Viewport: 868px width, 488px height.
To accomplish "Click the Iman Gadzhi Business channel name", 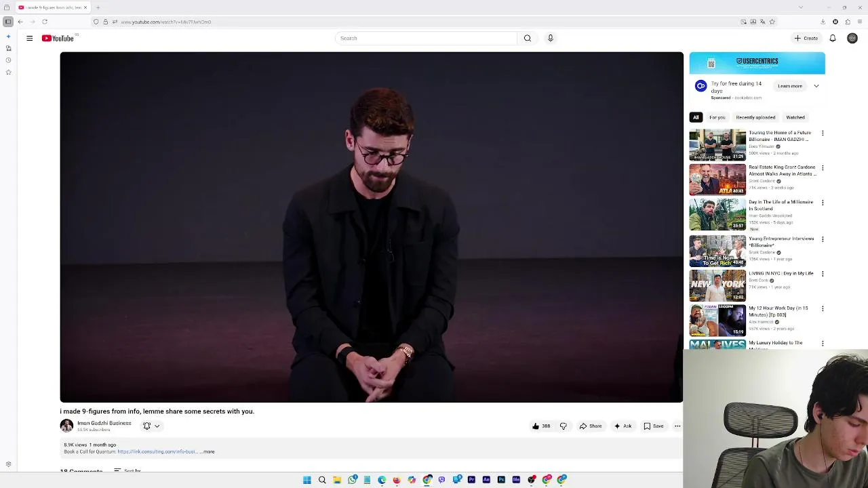I will (x=104, y=423).
